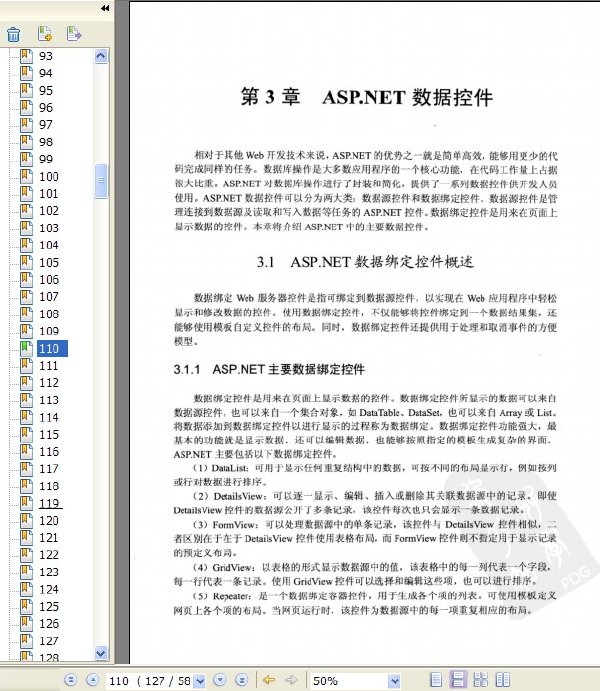
Task: Select bookmark 113
Action: coord(49,400)
